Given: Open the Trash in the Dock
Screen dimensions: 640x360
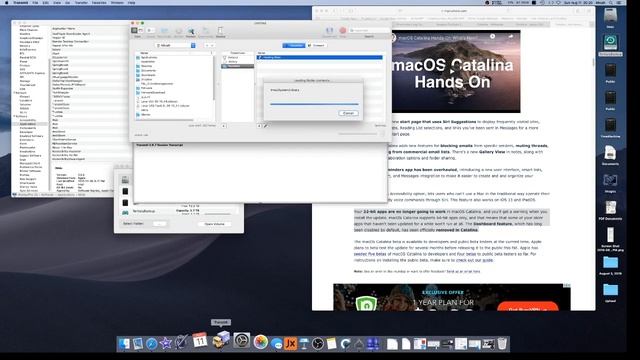Looking at the screenshot, I should (502, 344).
